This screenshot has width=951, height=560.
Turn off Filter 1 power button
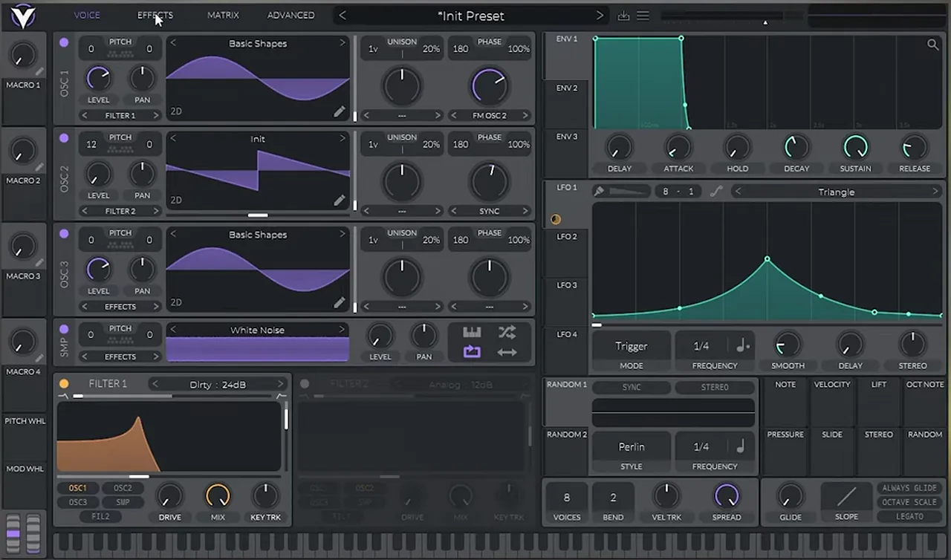tap(64, 384)
